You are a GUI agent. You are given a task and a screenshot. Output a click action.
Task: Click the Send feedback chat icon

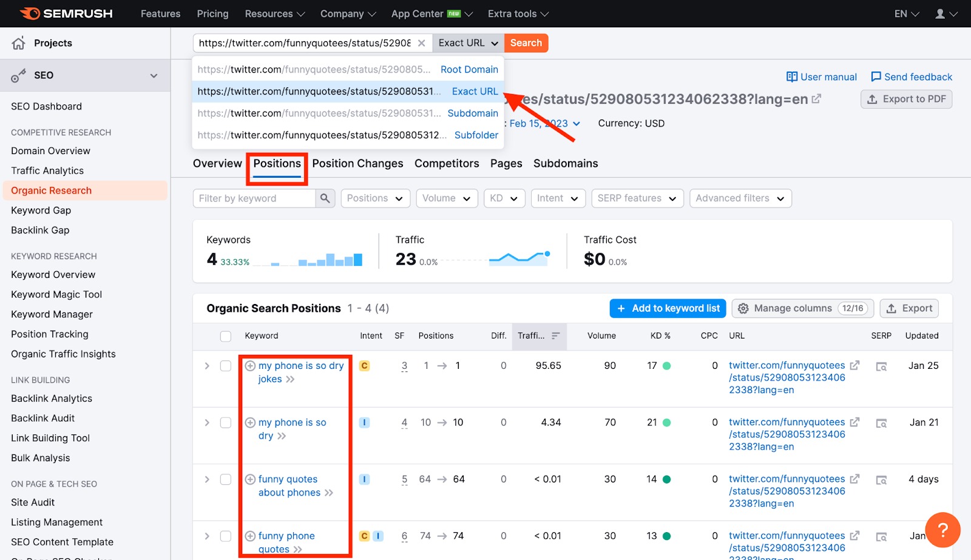click(876, 77)
